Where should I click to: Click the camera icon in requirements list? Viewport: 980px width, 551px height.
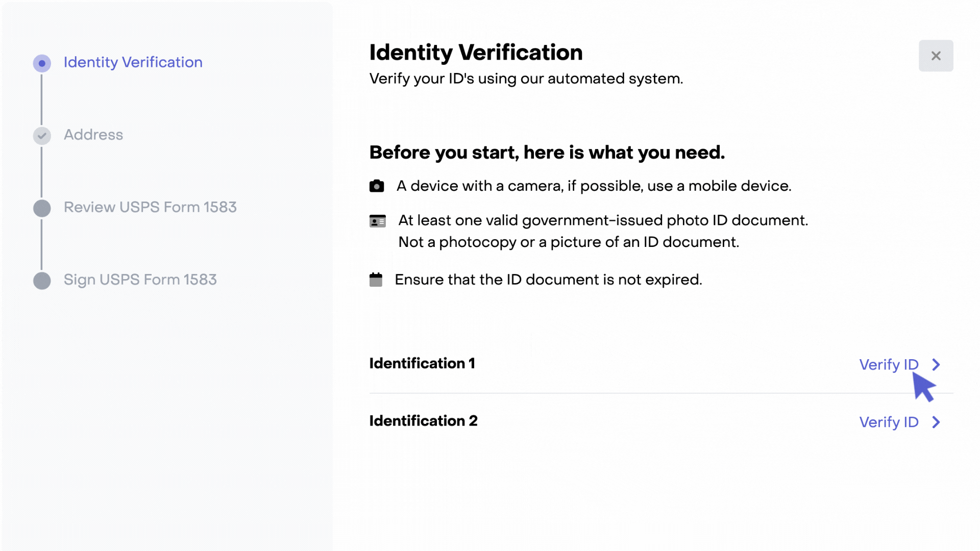[x=377, y=186]
